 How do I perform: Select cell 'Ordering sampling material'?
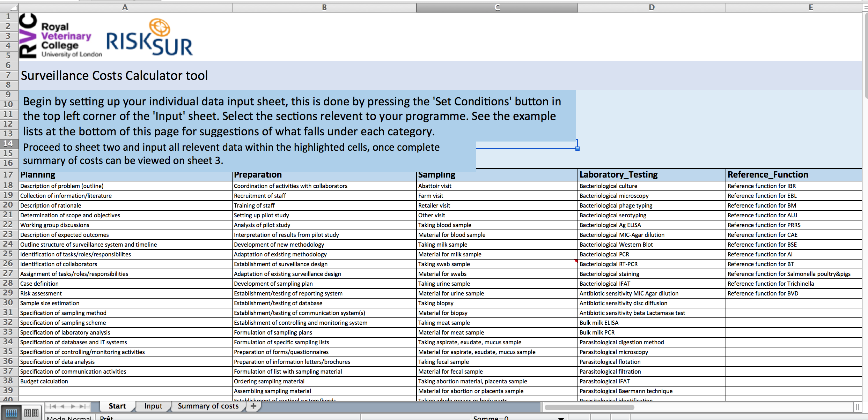tap(324, 381)
